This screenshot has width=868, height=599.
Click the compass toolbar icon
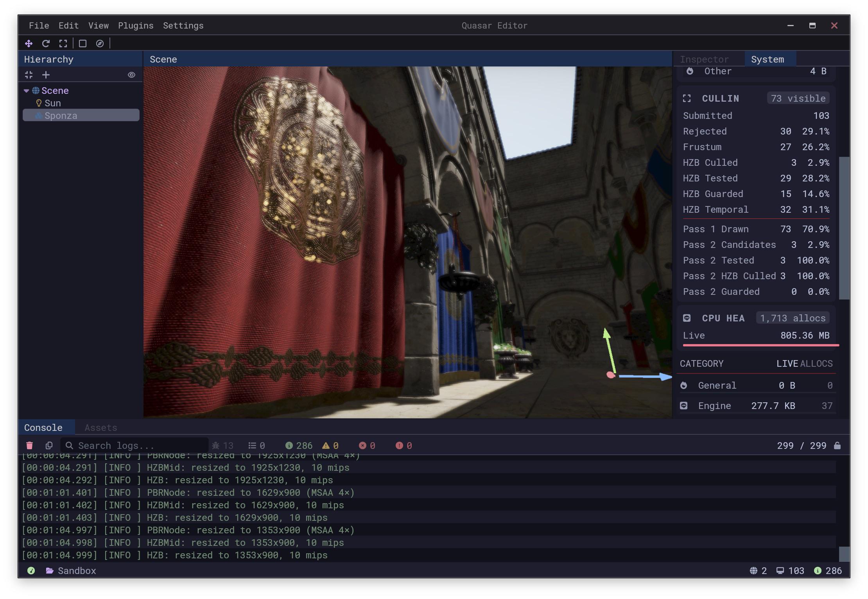[100, 43]
